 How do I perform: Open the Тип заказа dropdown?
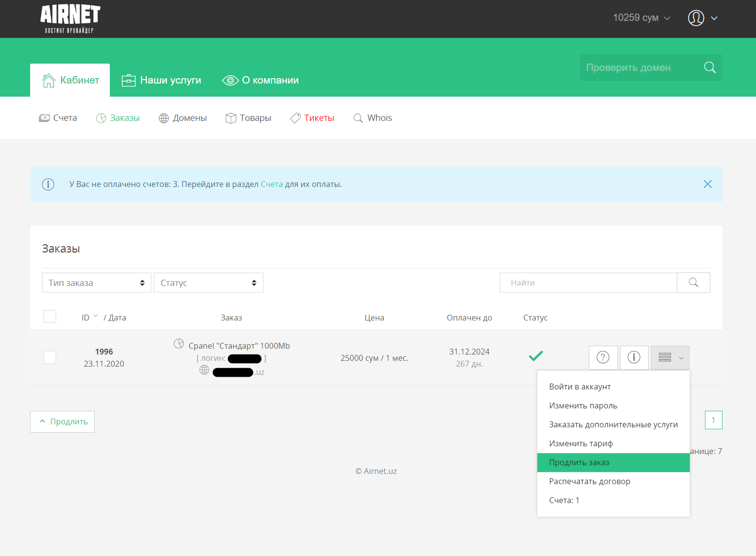96,282
